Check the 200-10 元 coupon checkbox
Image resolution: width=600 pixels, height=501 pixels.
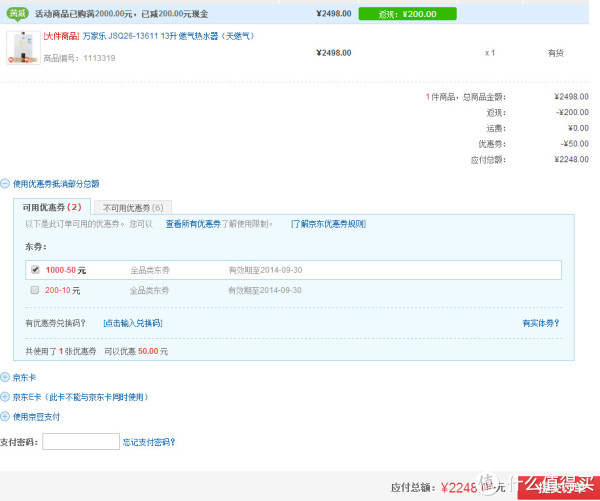tap(35, 290)
